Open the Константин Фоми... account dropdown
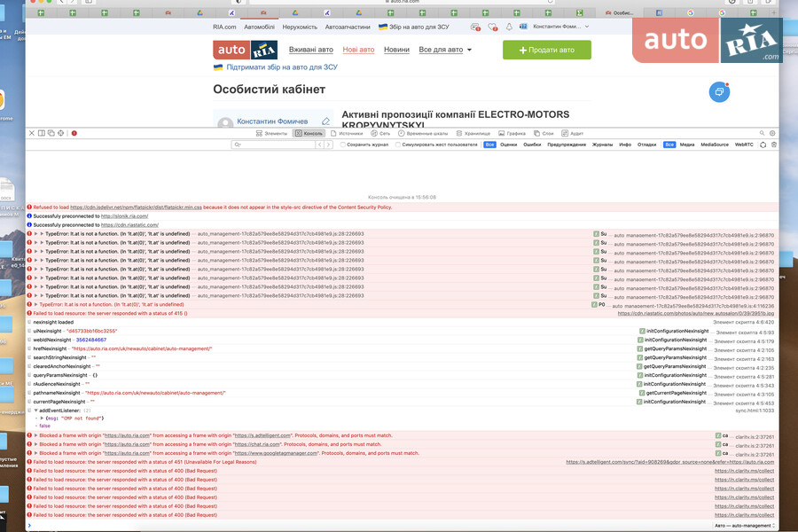 point(561,27)
